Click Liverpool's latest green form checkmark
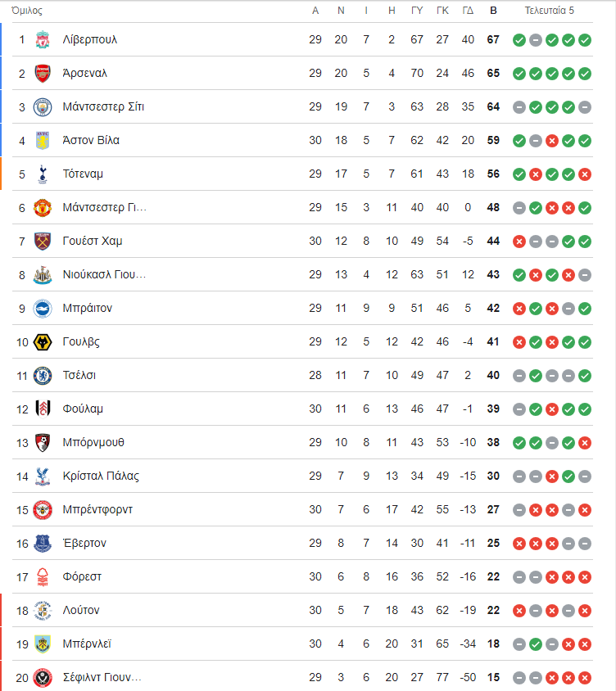616x691 pixels. click(x=585, y=40)
